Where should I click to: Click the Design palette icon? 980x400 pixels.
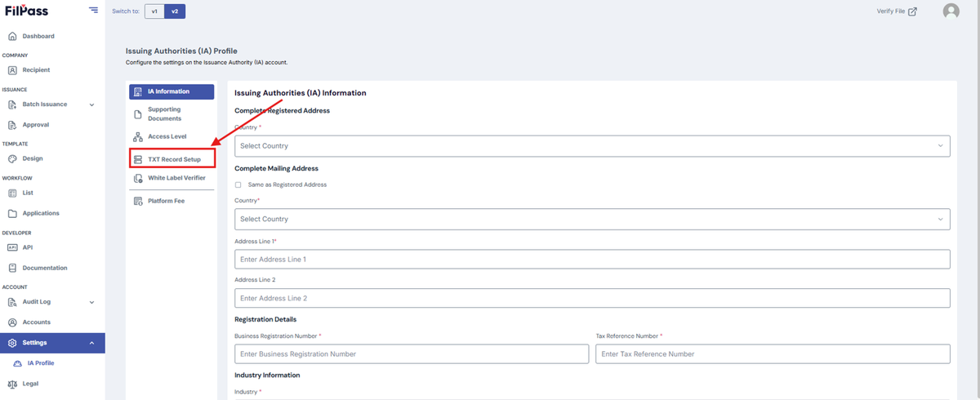tap(12, 158)
